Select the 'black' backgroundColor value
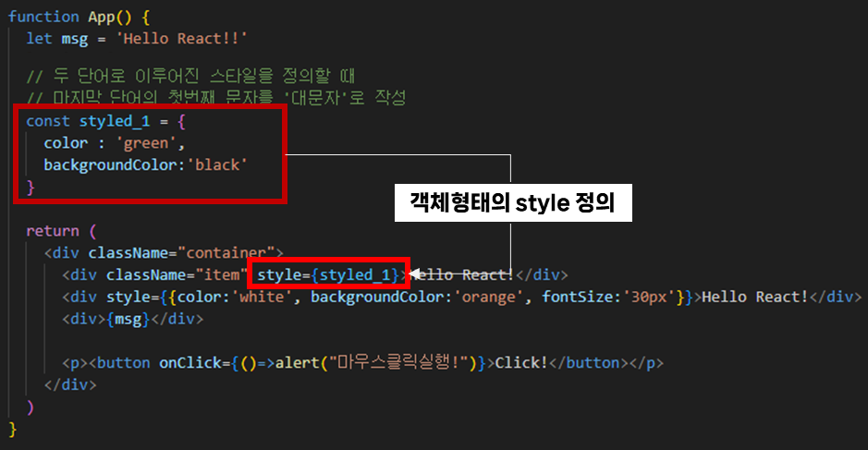This screenshot has height=450, width=868. click(x=217, y=165)
